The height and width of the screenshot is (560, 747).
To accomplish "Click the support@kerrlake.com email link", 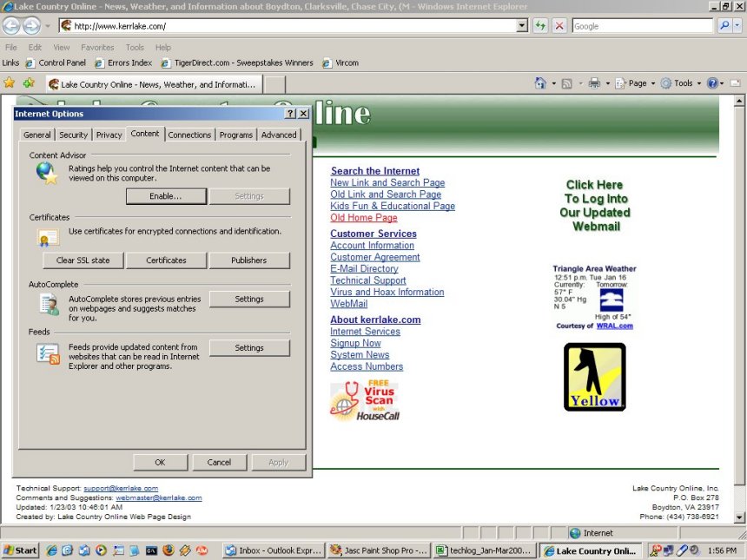I will click(x=121, y=488).
